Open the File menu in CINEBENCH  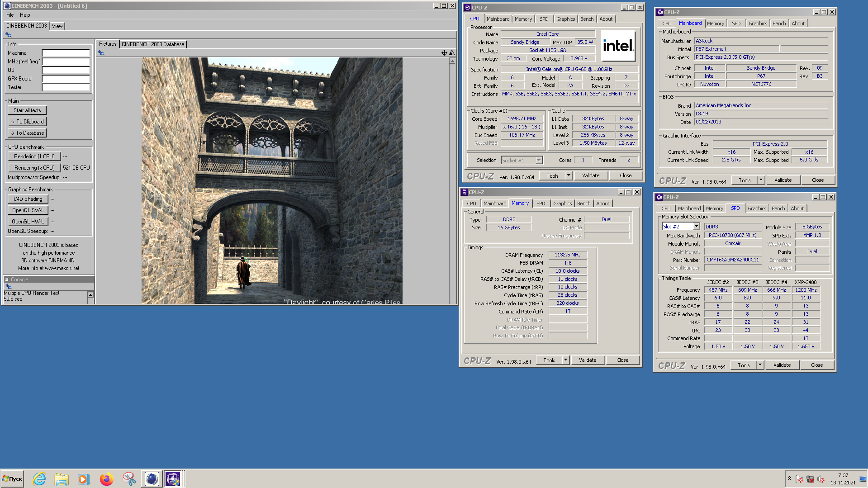pyautogui.click(x=10, y=15)
